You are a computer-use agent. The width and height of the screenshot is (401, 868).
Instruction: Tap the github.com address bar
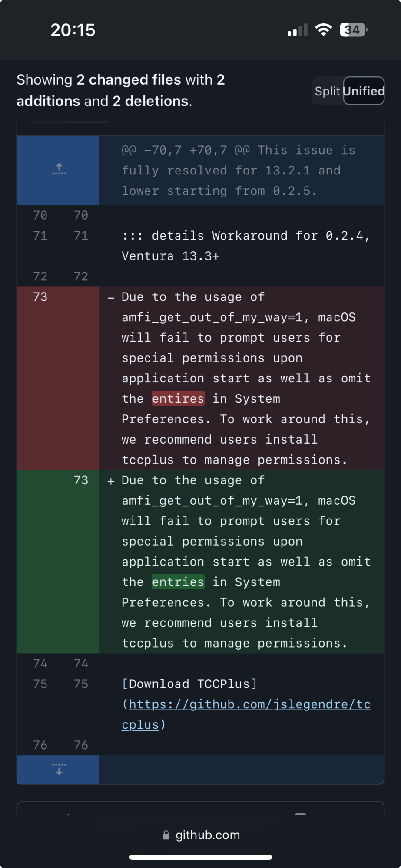click(x=201, y=835)
